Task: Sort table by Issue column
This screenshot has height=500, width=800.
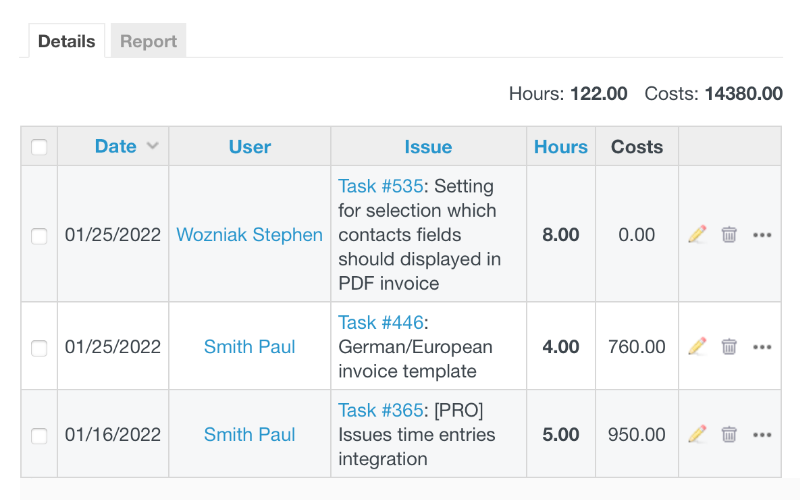Action: [x=428, y=147]
